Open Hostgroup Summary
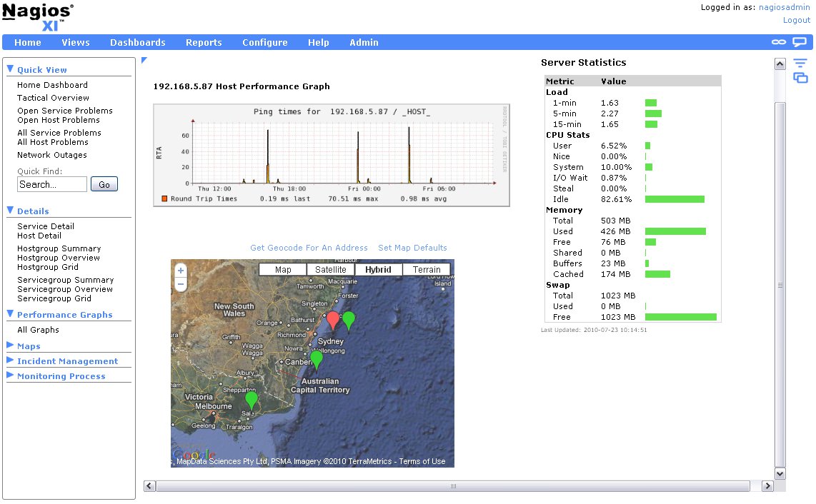The width and height of the screenshot is (816, 504). [59, 248]
